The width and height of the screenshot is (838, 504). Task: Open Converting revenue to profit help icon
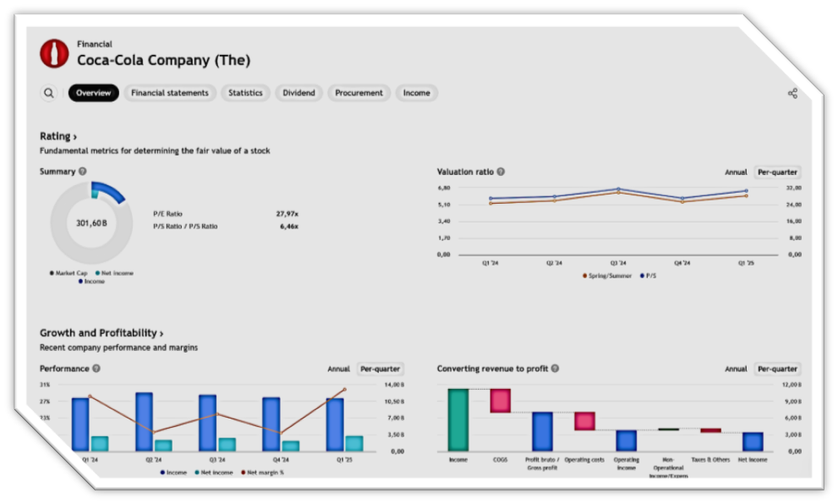click(555, 368)
